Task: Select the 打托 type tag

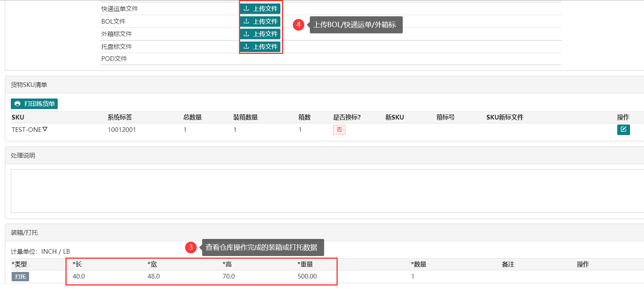Action: (x=20, y=277)
